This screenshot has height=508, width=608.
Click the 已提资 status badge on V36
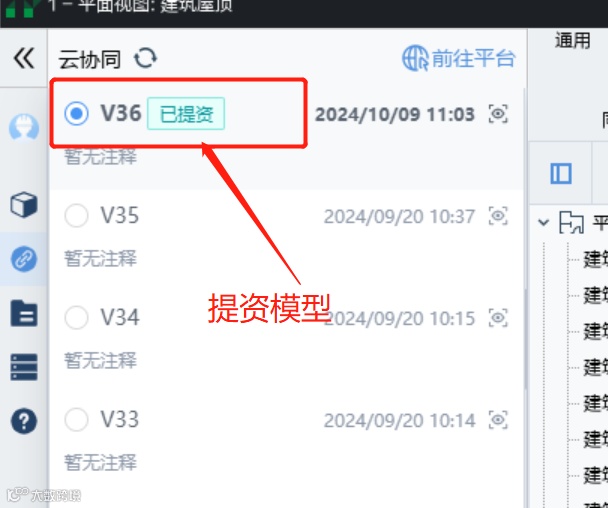point(186,114)
